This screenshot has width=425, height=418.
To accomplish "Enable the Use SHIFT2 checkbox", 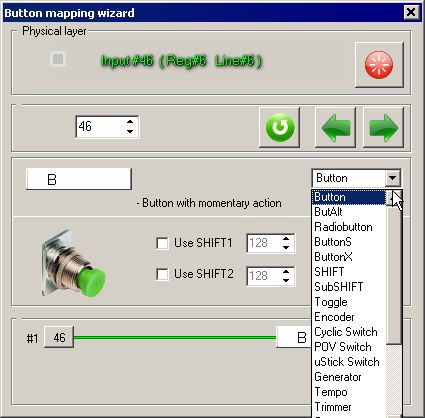I will pos(162,274).
